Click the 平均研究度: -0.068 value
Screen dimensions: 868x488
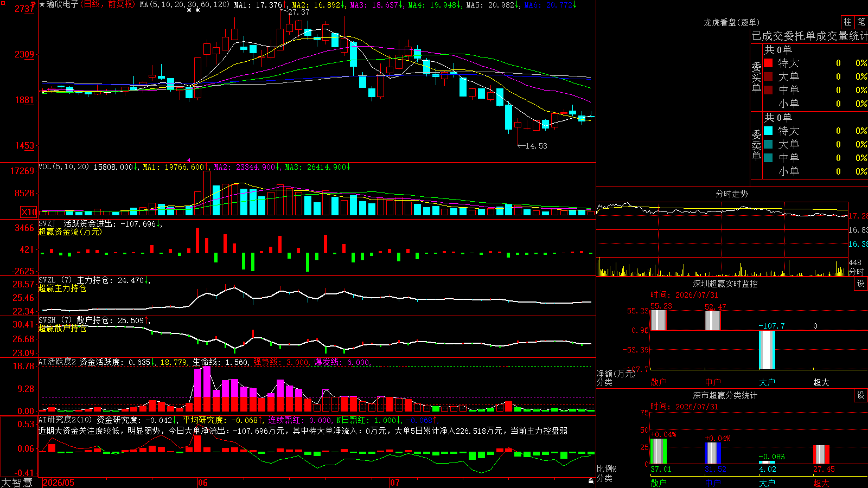coord(220,420)
